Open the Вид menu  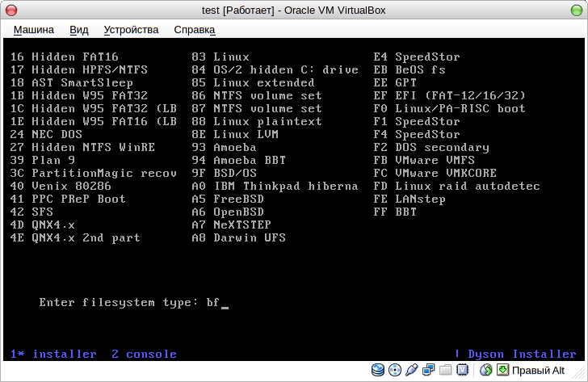tap(79, 30)
